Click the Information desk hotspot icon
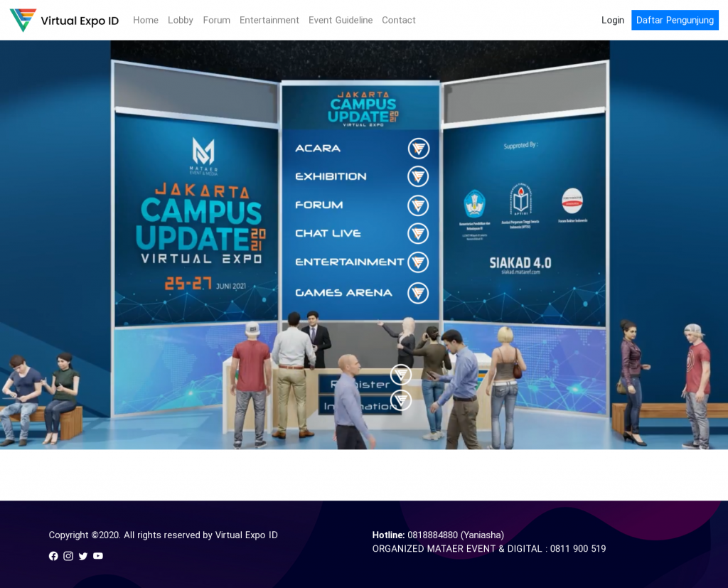This screenshot has width=728, height=588. [401, 400]
